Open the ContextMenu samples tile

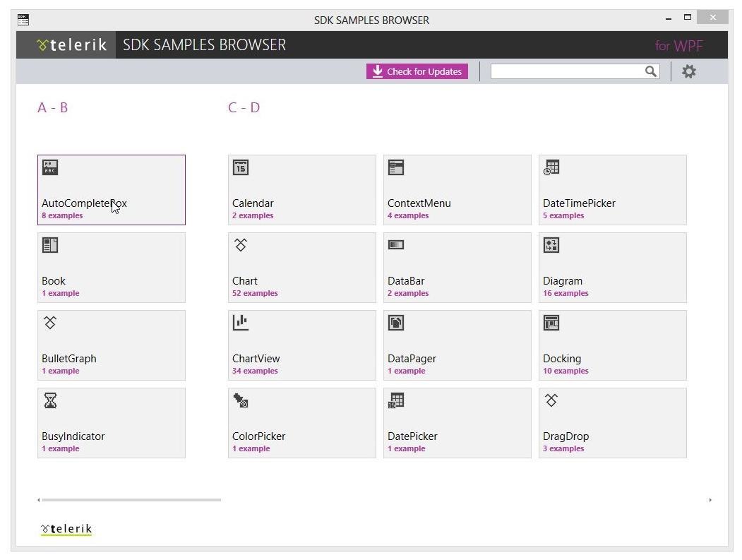click(x=457, y=190)
